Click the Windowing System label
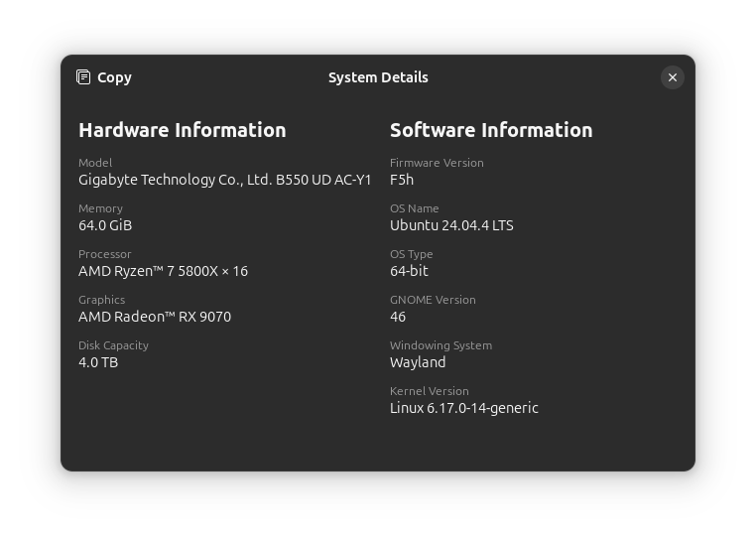 (x=441, y=345)
